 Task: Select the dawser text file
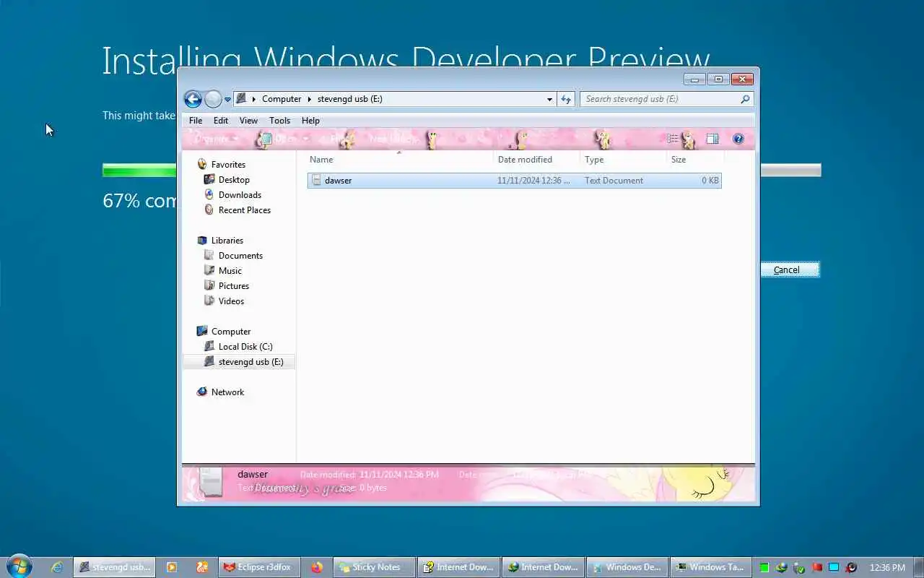point(514,181)
